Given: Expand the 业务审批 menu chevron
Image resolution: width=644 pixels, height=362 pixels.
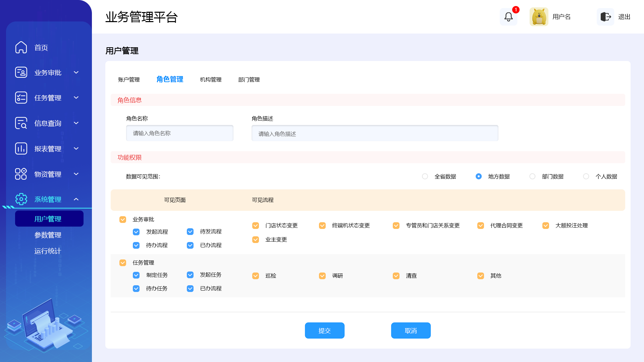Looking at the screenshot, I should pos(76,72).
